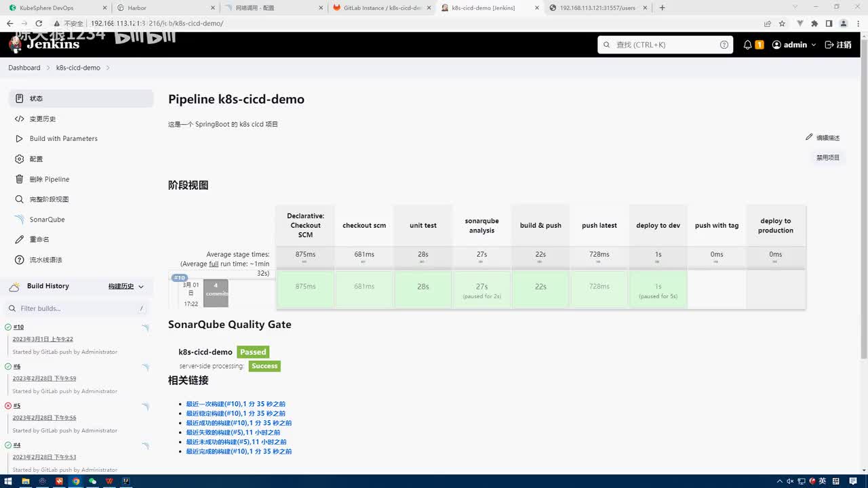Open the 最近一次构建(#10) link
Image resolution: width=868 pixels, height=488 pixels.
[236, 404]
